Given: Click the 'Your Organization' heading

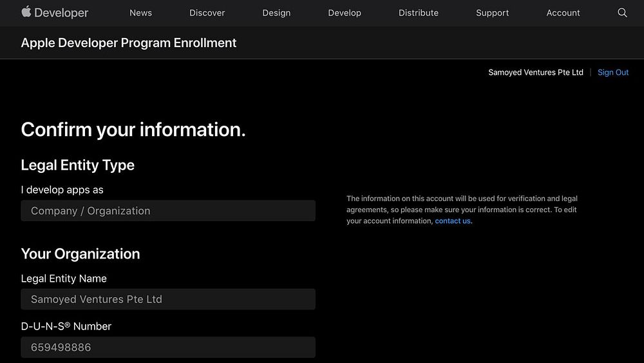Looking at the screenshot, I should click(80, 253).
